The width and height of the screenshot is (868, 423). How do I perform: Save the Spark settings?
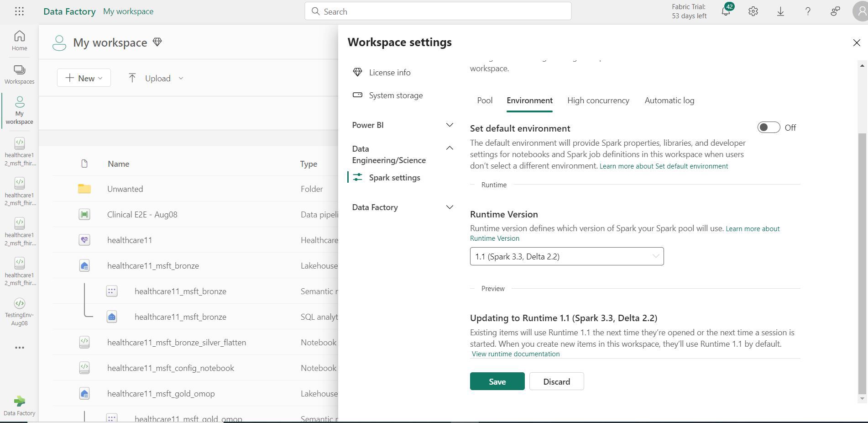coord(497,381)
